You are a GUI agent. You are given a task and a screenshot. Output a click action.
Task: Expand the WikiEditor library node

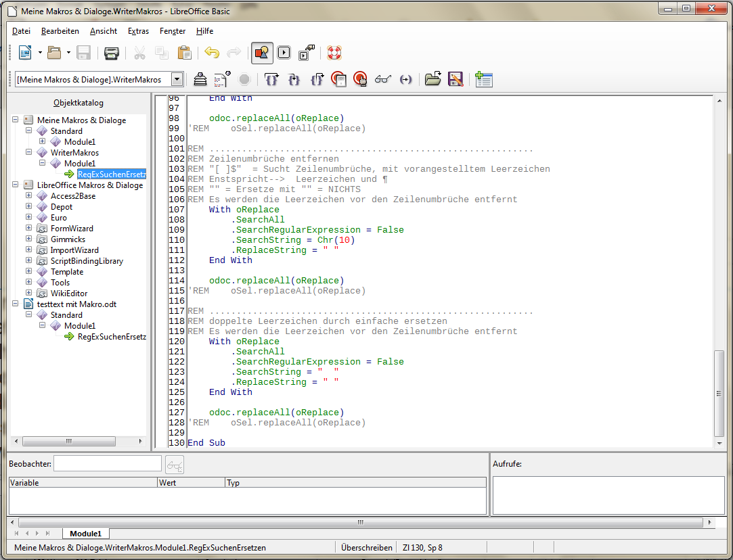point(28,293)
